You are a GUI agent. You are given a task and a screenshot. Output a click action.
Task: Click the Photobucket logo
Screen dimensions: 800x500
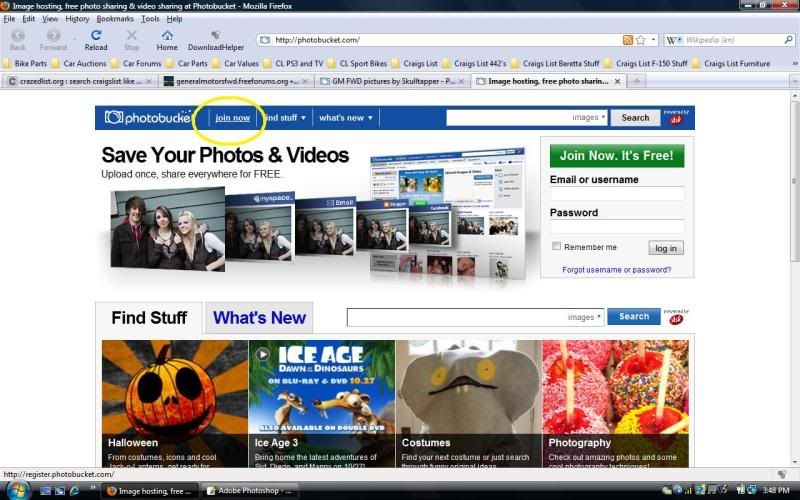click(x=148, y=118)
